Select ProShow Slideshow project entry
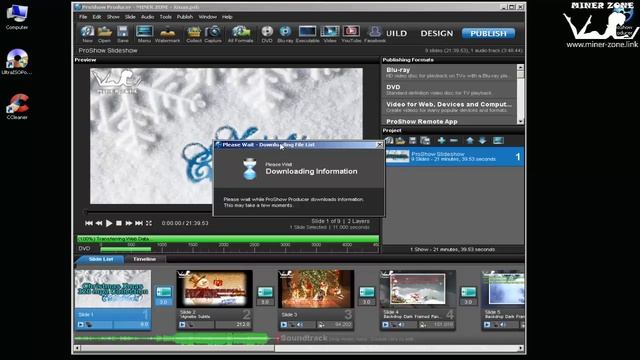This screenshot has width=640, height=360. [x=454, y=157]
